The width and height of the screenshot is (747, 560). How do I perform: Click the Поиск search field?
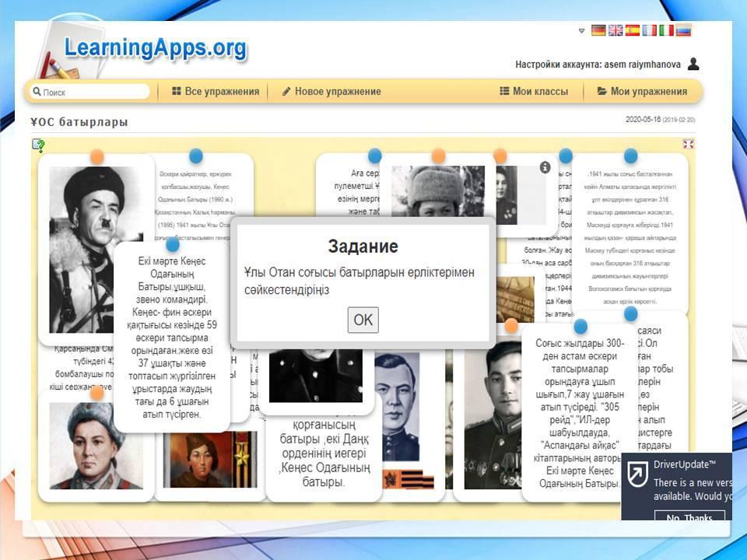coord(90,92)
